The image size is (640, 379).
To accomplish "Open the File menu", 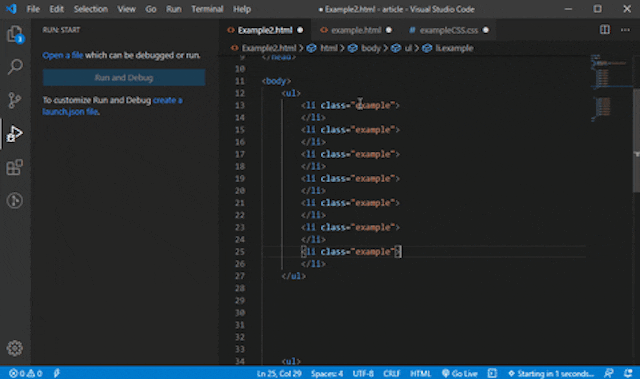I will point(33,9).
